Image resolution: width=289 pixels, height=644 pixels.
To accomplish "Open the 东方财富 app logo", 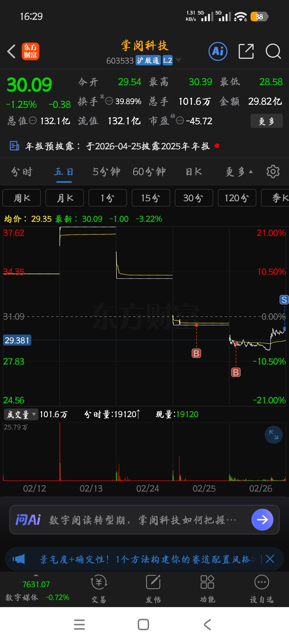I will pos(30,51).
